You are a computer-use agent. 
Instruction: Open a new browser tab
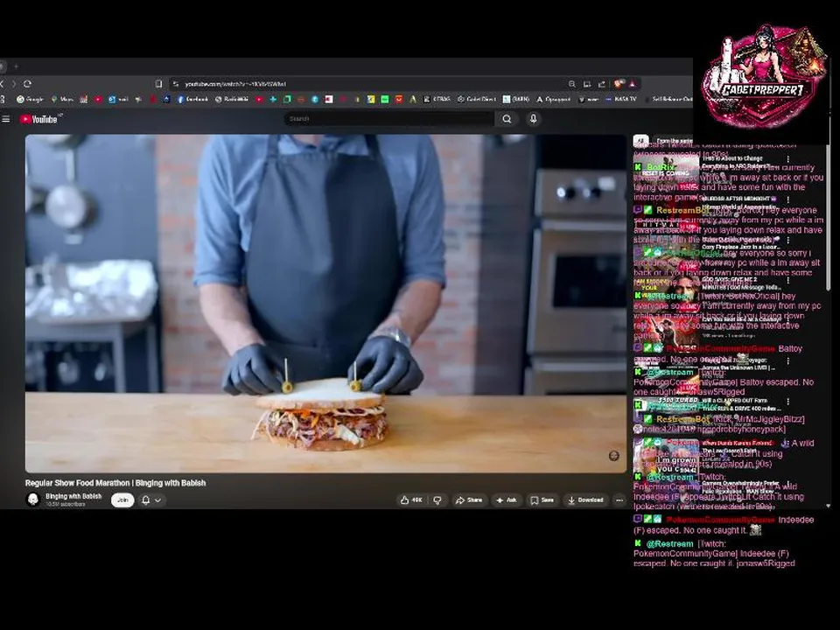(x=16, y=66)
